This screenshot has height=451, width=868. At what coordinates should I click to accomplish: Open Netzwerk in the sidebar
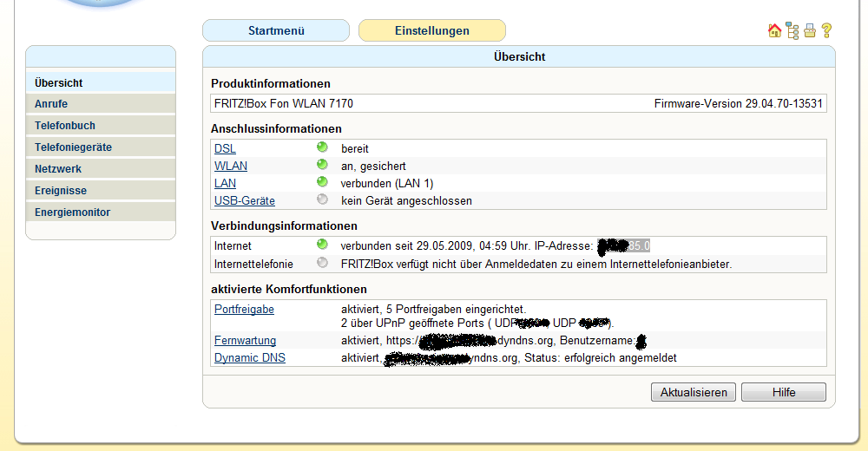(x=101, y=169)
